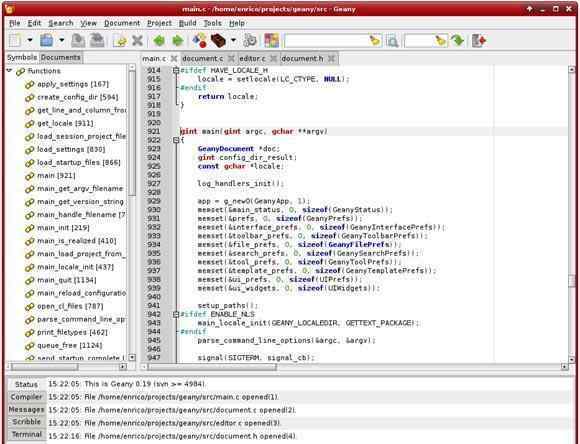
Task: Close the document.c tab with its X
Action: tap(231, 59)
